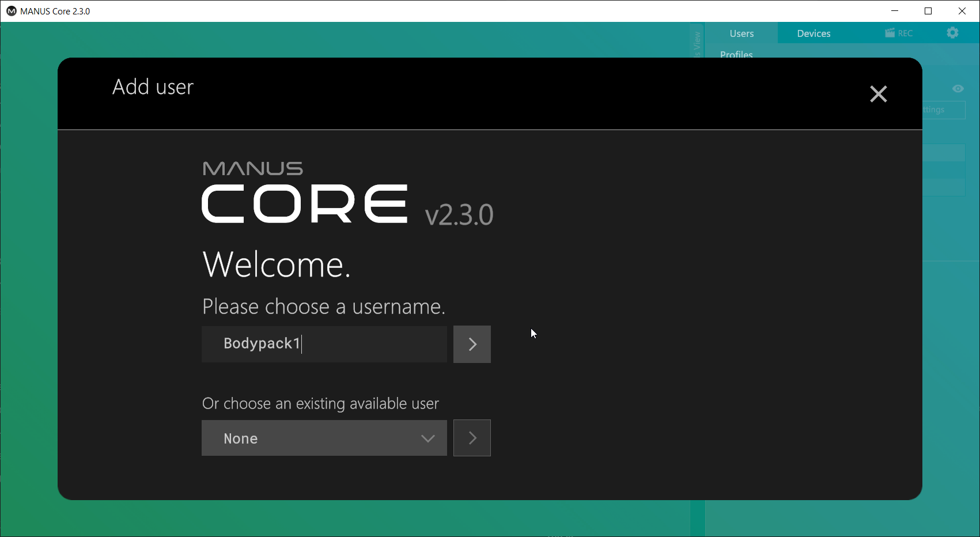Proceed with existing user using the arrow button
Screen dimensions: 980x537
[472, 438]
